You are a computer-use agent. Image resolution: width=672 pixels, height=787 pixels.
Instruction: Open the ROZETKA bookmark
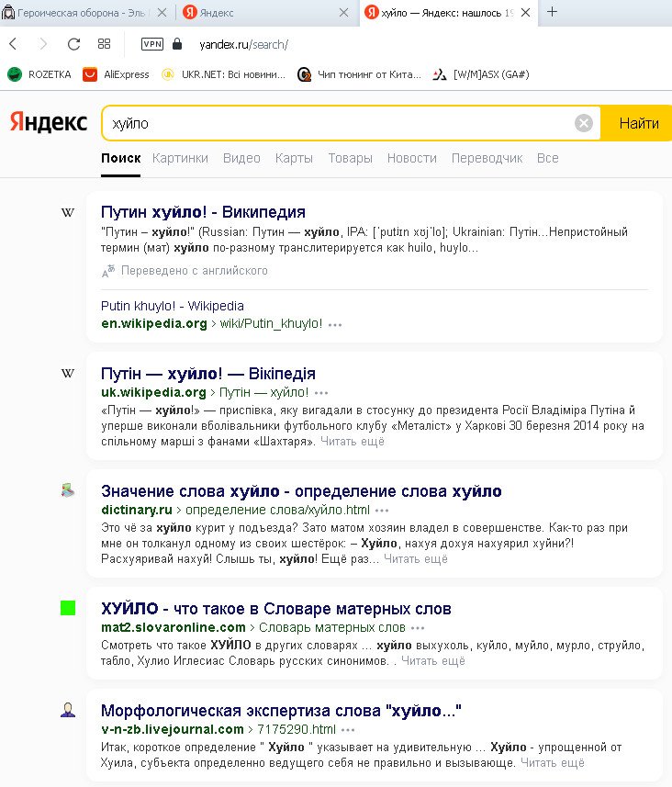point(39,74)
